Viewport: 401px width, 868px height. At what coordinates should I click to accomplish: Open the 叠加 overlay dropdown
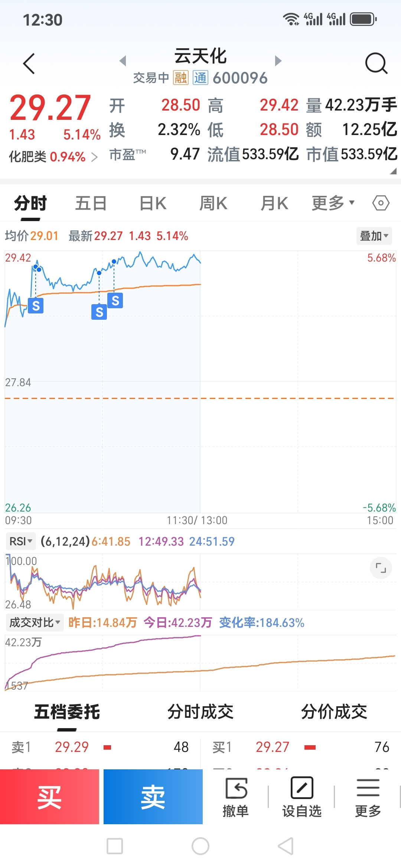374,236
